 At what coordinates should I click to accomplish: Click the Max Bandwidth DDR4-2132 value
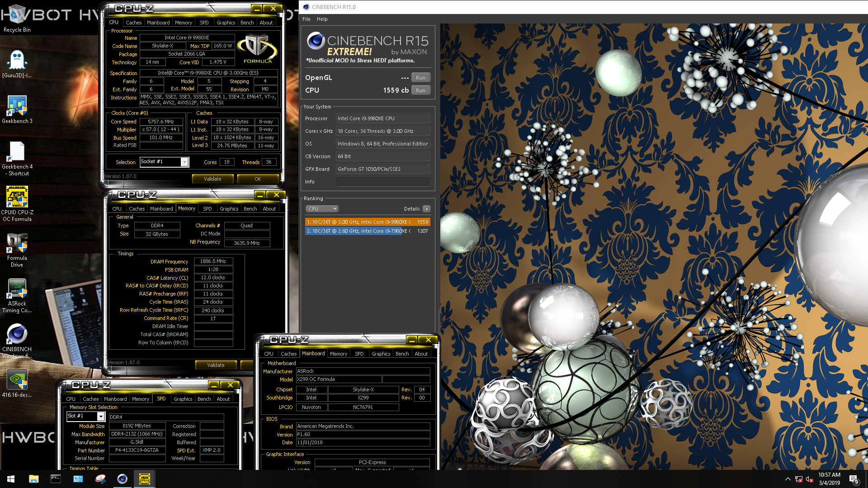137,434
